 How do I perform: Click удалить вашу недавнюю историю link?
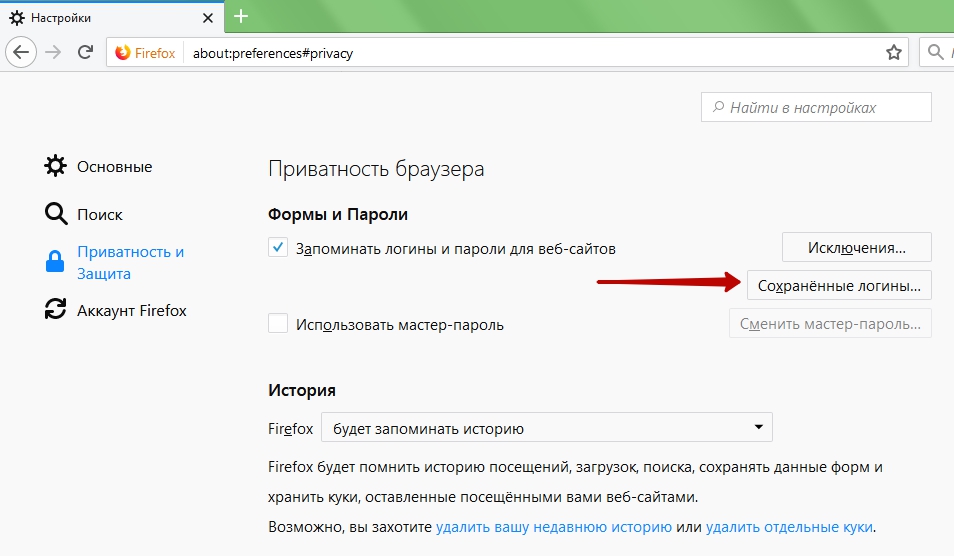click(x=553, y=526)
